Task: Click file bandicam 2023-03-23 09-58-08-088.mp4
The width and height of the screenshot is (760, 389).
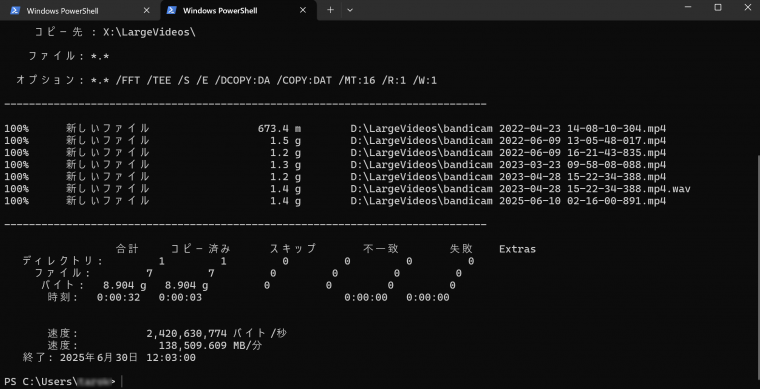Action: [x=508, y=165]
